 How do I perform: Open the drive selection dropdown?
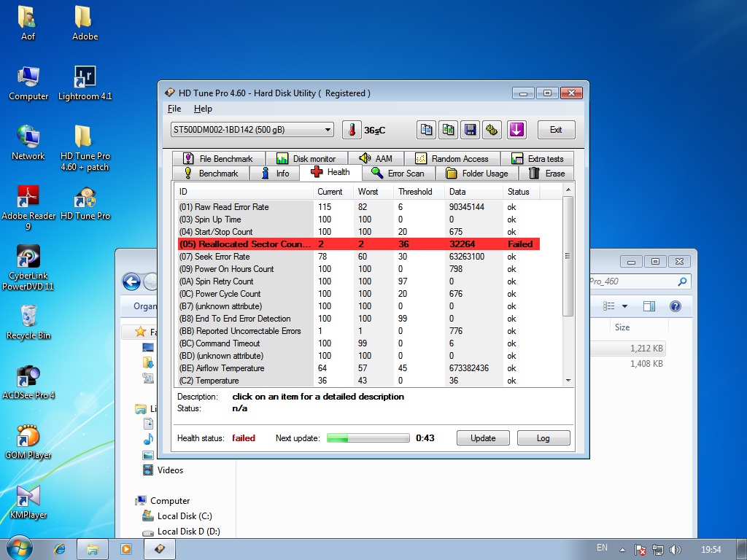(x=252, y=130)
